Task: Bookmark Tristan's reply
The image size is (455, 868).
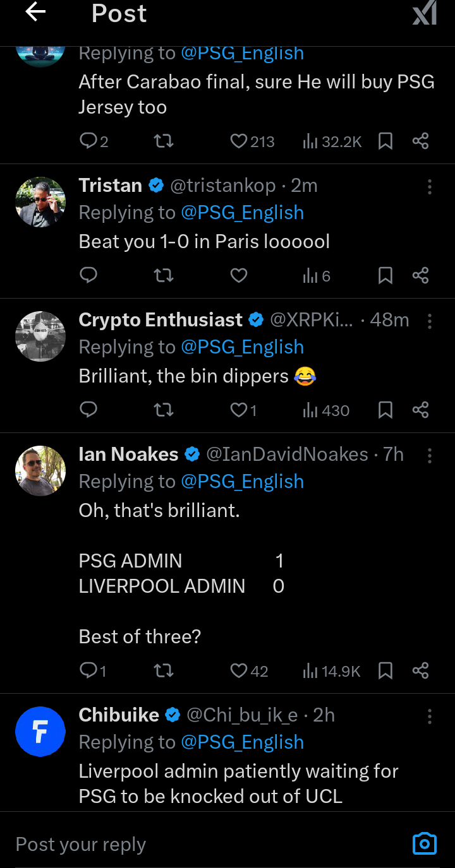Action: click(385, 275)
